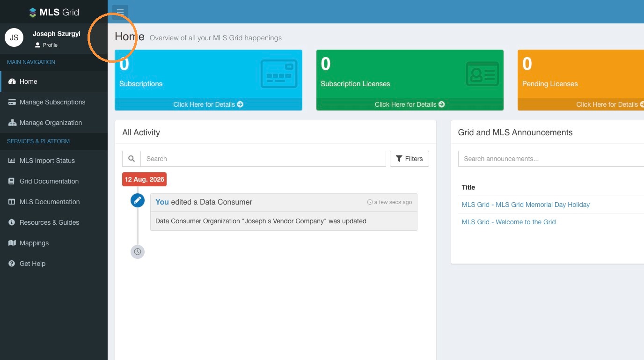Click the All Activity panel heading
This screenshot has width=644, height=360.
click(x=141, y=132)
